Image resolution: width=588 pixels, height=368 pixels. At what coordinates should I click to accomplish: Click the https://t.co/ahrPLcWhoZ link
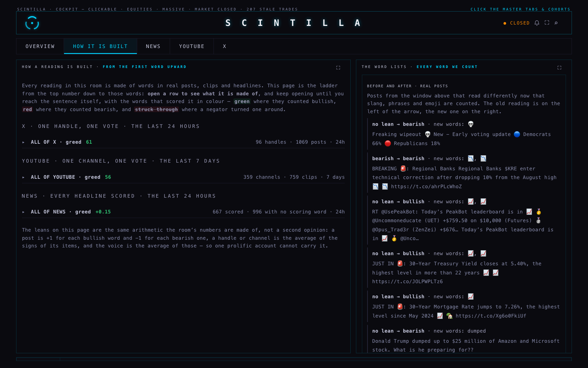(x=426, y=186)
